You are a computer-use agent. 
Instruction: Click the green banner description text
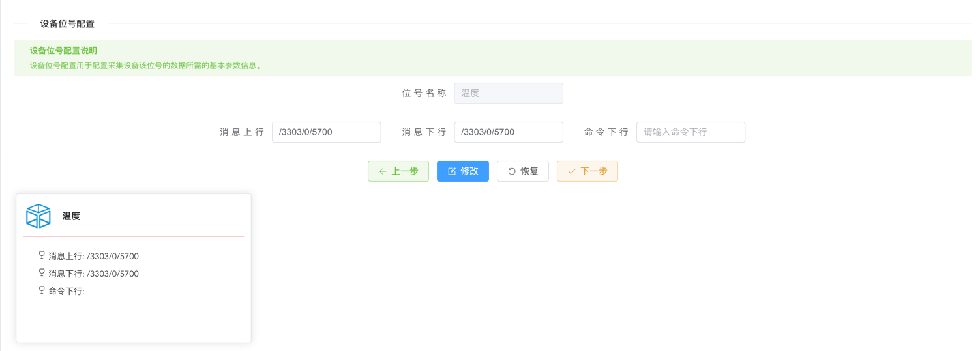pyautogui.click(x=145, y=66)
